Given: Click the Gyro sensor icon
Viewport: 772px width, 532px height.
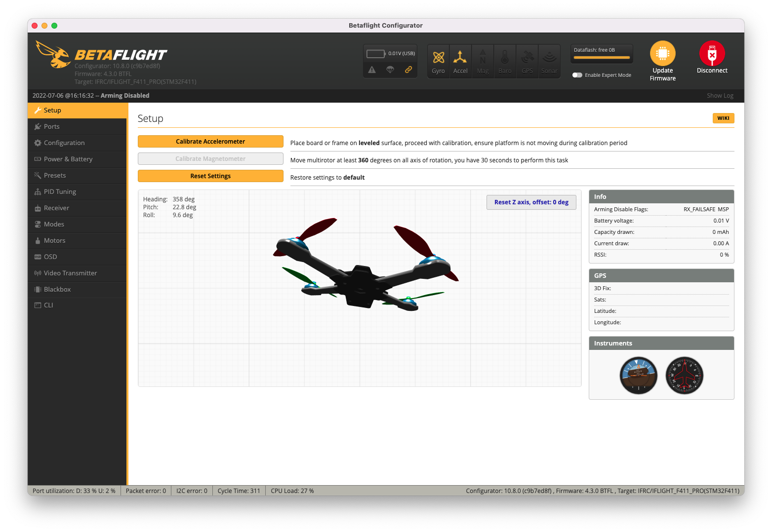Looking at the screenshot, I should pos(438,61).
